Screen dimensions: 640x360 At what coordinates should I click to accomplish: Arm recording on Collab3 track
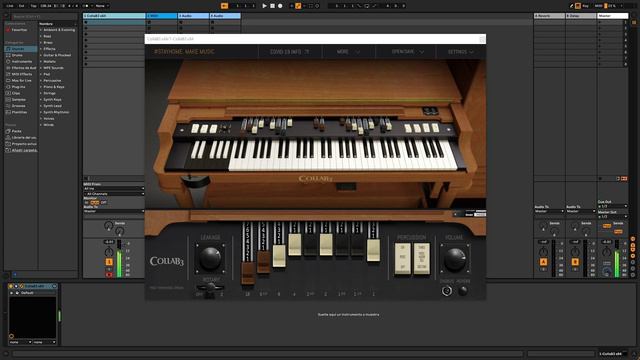pyautogui.click(x=109, y=275)
